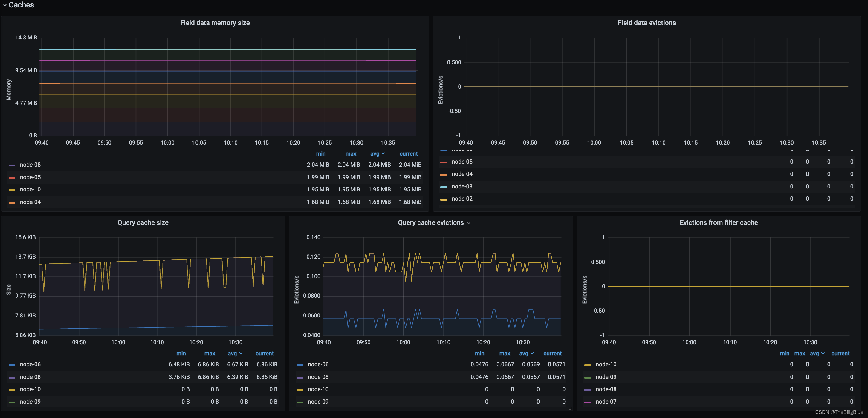Image resolution: width=868 pixels, height=418 pixels.
Task: Click node-03 cyan series icon in Field data evictions
Action: tap(444, 187)
